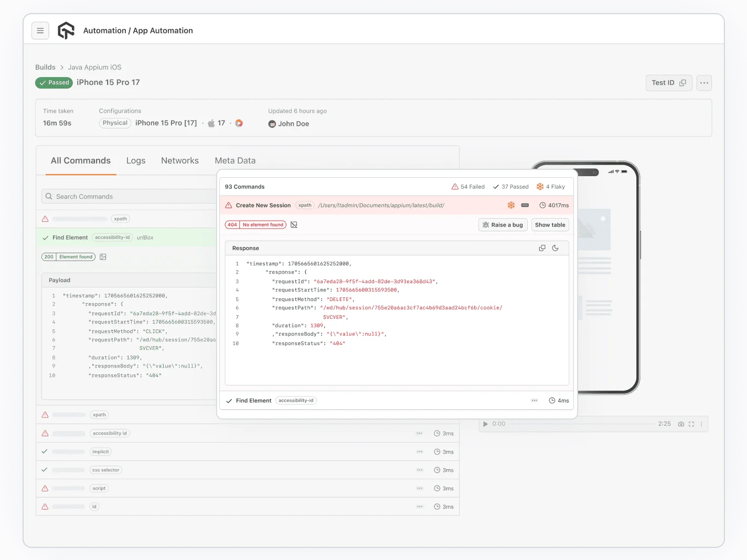Click the flaky snowflake icon on Create New Session

511,205
